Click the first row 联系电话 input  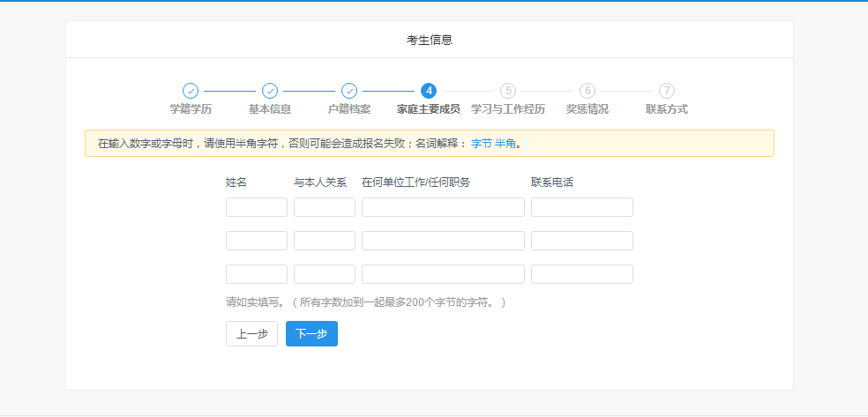[x=582, y=207]
